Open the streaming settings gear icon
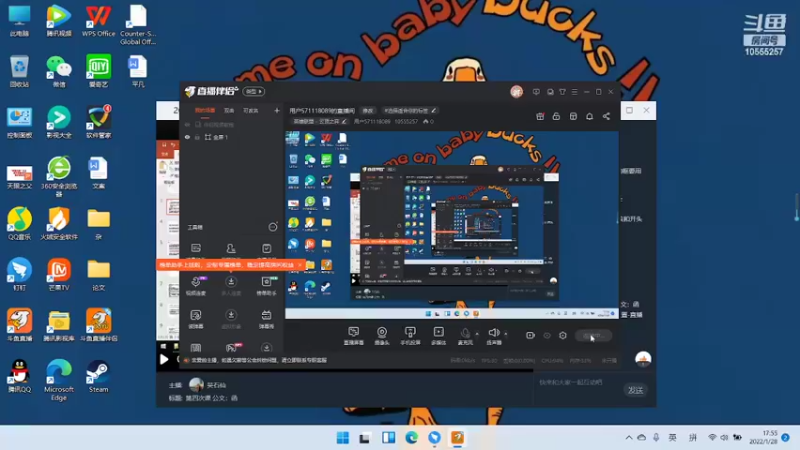The height and width of the screenshot is (450, 800). pyautogui.click(x=563, y=335)
